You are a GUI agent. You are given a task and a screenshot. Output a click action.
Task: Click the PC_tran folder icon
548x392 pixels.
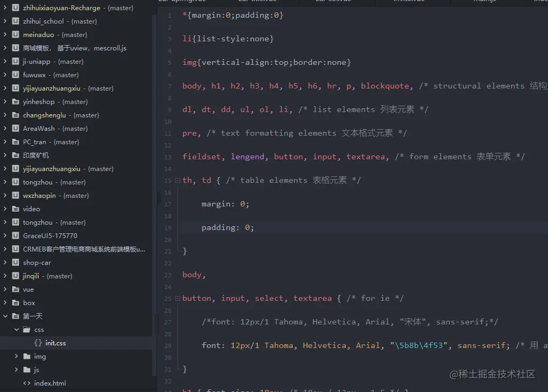click(x=16, y=142)
